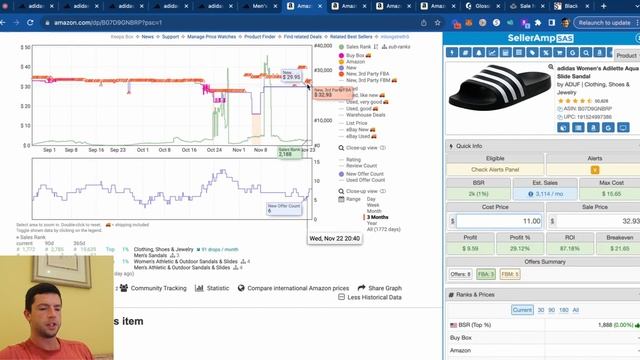Switch to the Sale browser tab

[x=527, y=6]
